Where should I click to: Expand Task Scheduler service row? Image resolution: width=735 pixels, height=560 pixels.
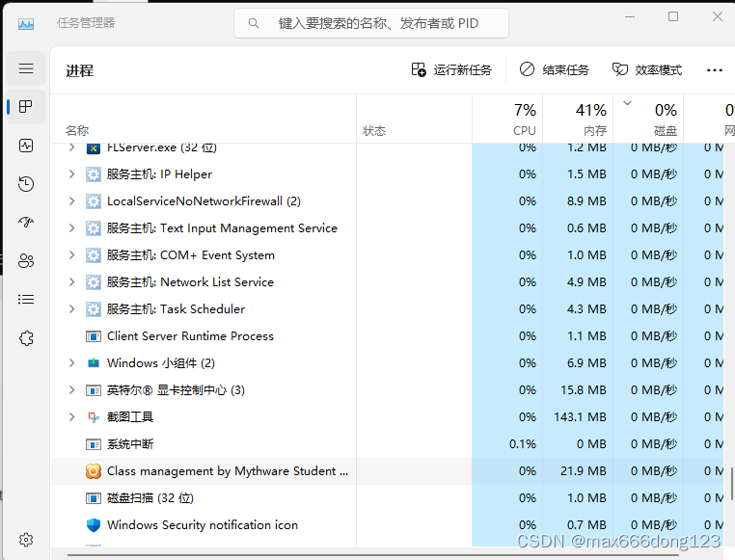point(71,309)
